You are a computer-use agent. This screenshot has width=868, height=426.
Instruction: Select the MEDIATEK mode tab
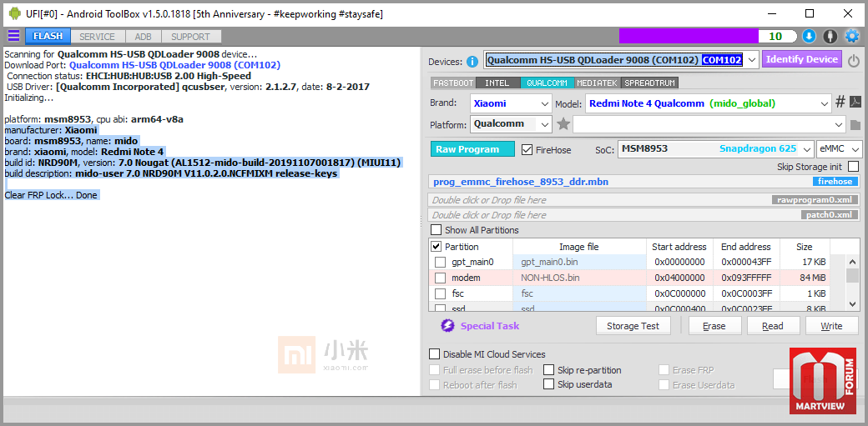(598, 83)
